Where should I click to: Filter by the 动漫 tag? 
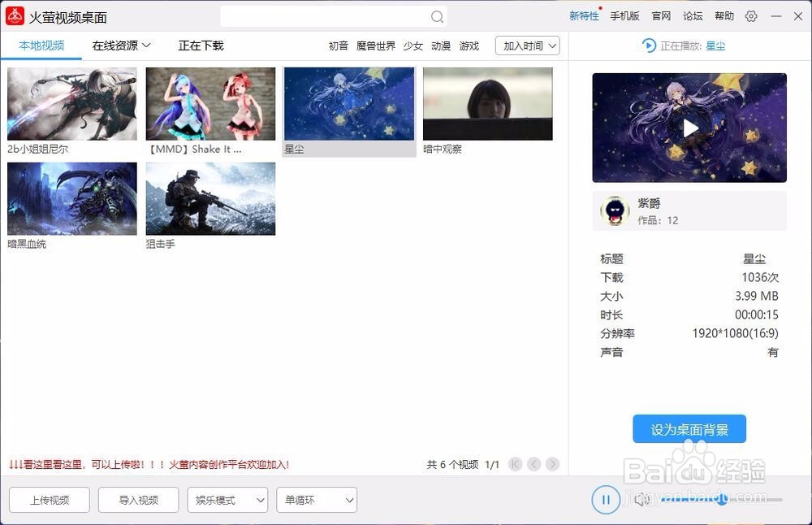tap(441, 46)
